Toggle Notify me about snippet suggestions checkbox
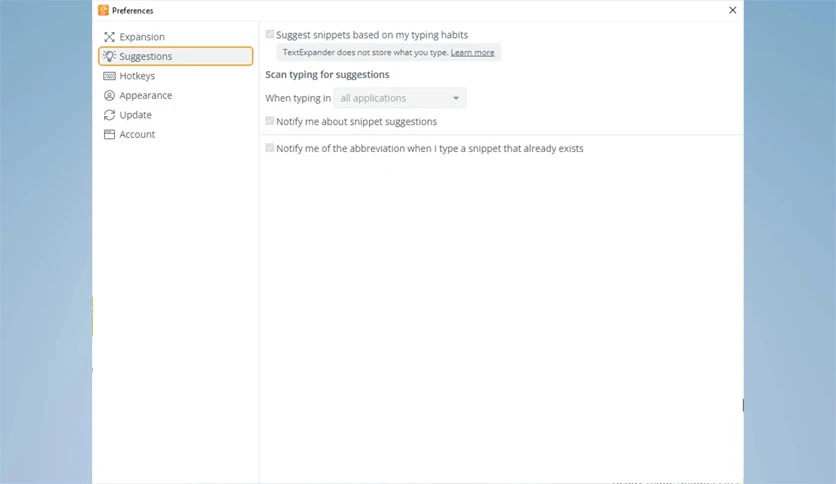836x484 pixels. click(x=270, y=121)
